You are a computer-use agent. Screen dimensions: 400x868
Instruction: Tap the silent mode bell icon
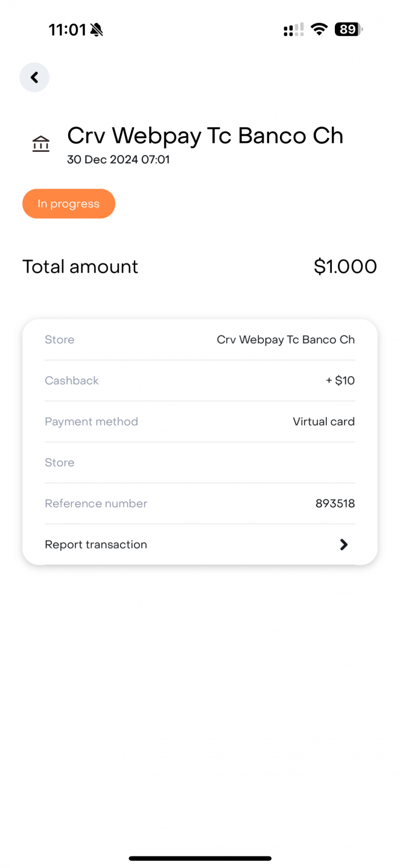(x=97, y=30)
